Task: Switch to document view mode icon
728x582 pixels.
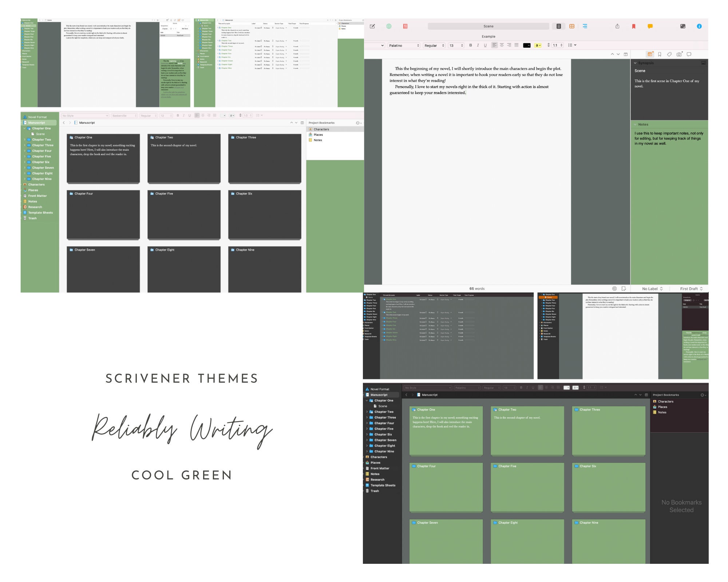Action: pos(558,26)
